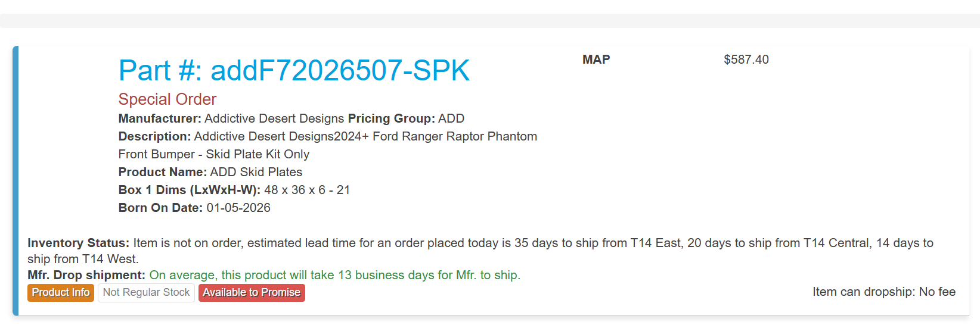This screenshot has width=980, height=328.
Task: Click the $587.40 price value
Action: click(746, 60)
